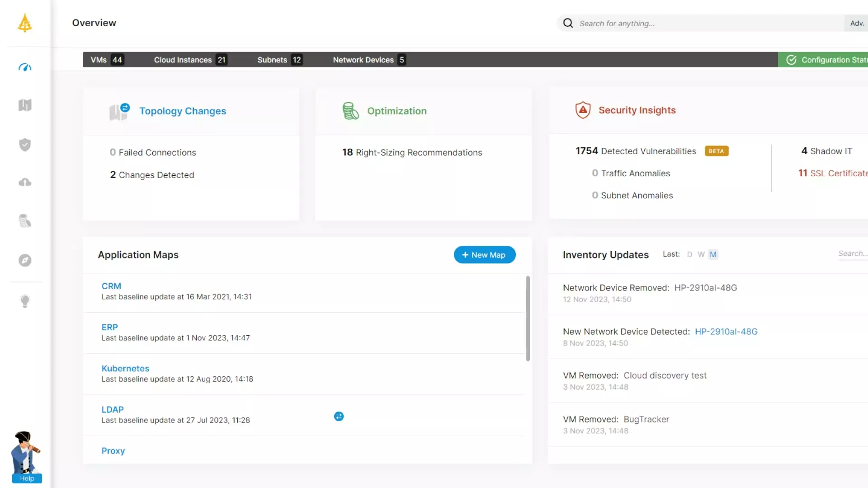
Task: Click the Optimization coins icon
Action: [x=350, y=111]
